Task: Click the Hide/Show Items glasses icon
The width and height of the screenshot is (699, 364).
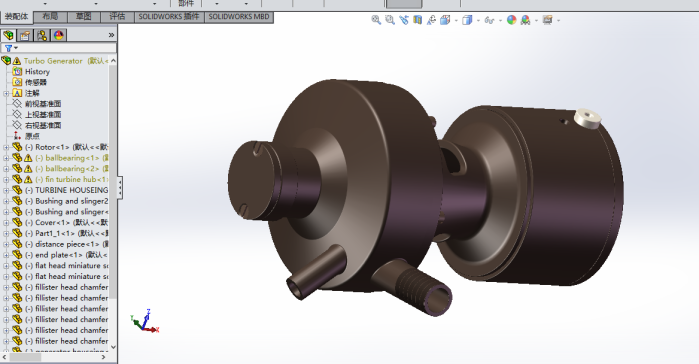Action: pos(489,20)
